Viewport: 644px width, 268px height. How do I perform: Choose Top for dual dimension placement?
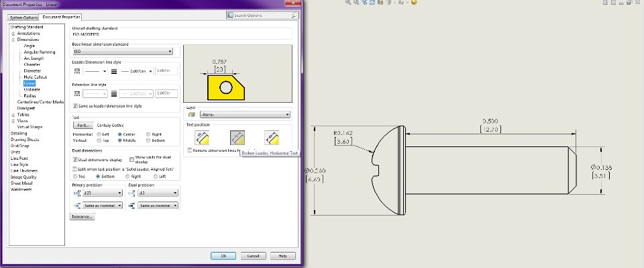point(75,177)
